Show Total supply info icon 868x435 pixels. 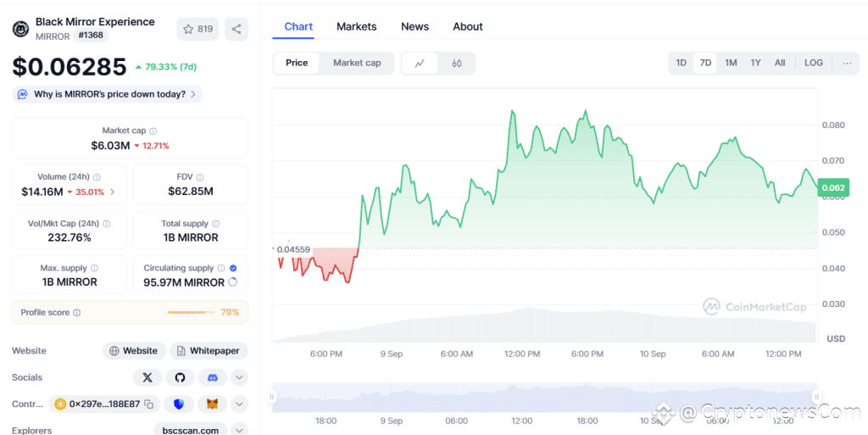216,224
